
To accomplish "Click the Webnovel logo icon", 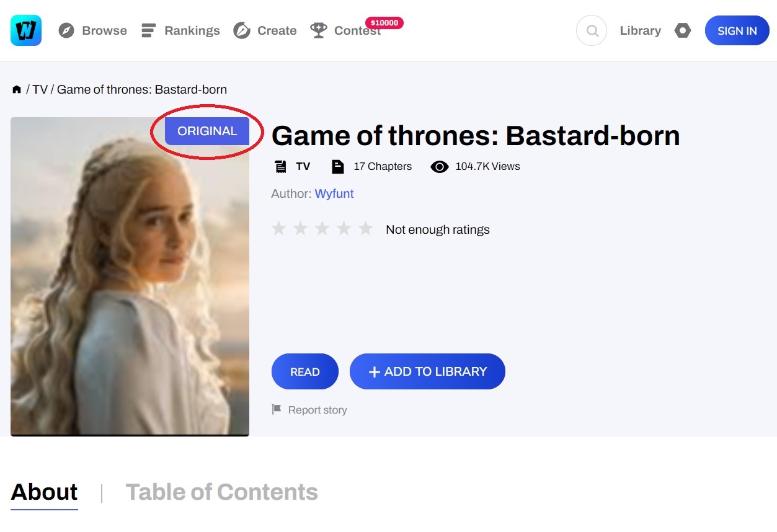I will click(26, 30).
